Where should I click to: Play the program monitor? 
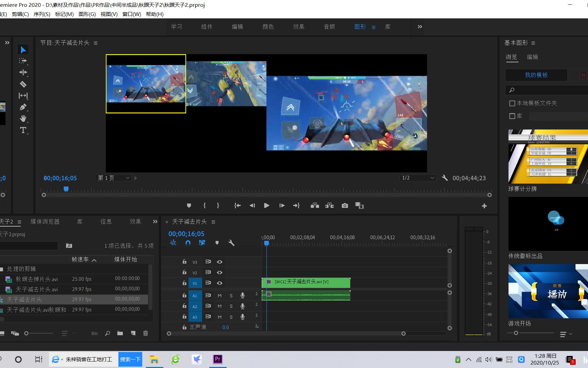[267, 205]
